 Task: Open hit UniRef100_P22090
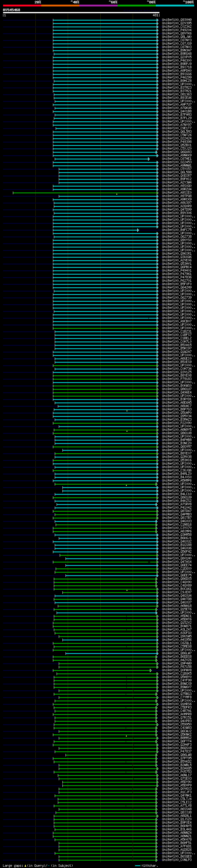point(177,423)
